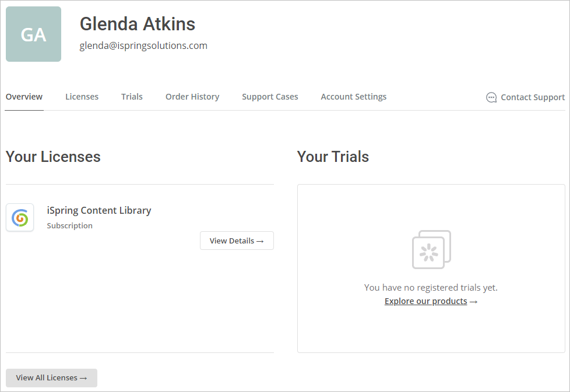The height and width of the screenshot is (392, 570).
Task: Click the Contact Support link
Action: point(526,97)
